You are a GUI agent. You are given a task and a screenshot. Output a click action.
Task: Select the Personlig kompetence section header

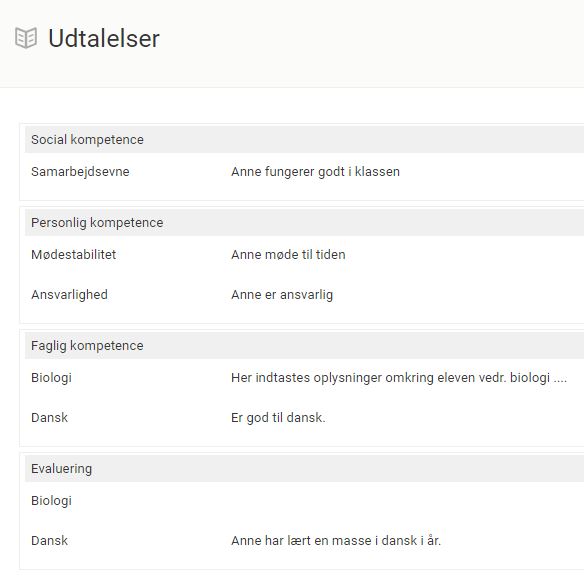304,223
